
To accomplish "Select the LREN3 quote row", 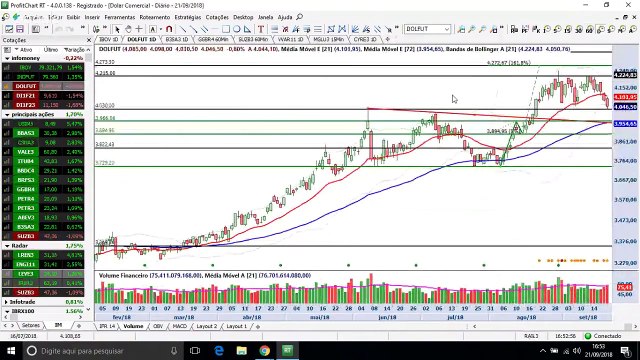I will 43,255.
